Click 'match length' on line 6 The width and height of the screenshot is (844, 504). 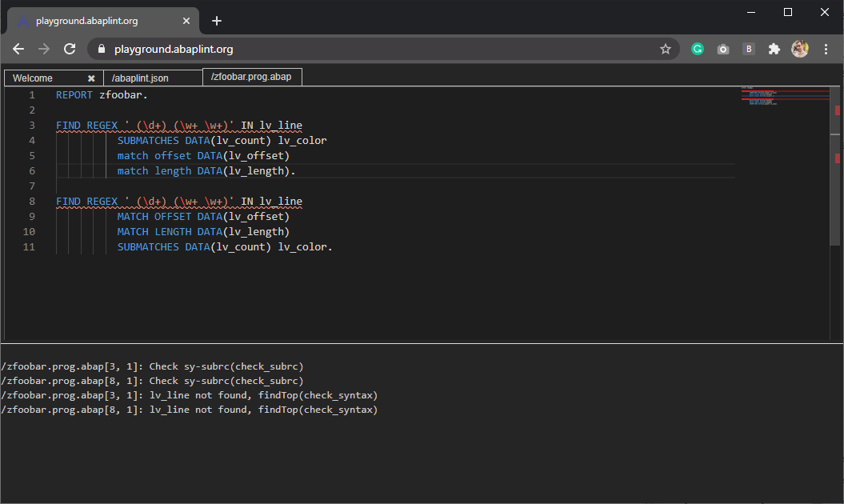click(x=154, y=170)
